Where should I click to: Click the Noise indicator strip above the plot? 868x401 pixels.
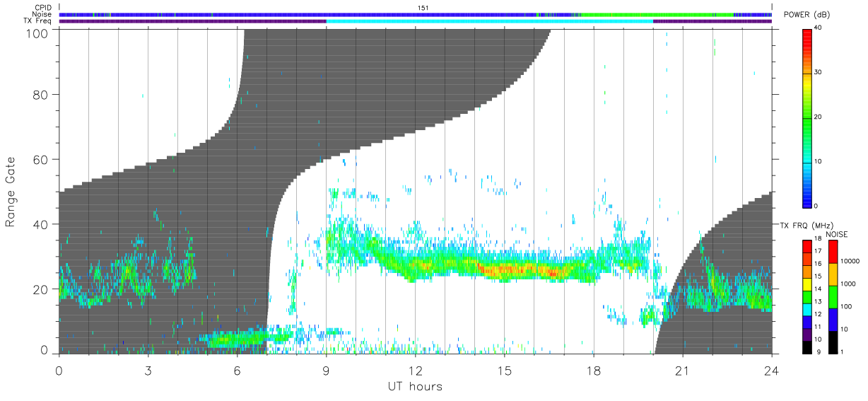(x=415, y=14)
